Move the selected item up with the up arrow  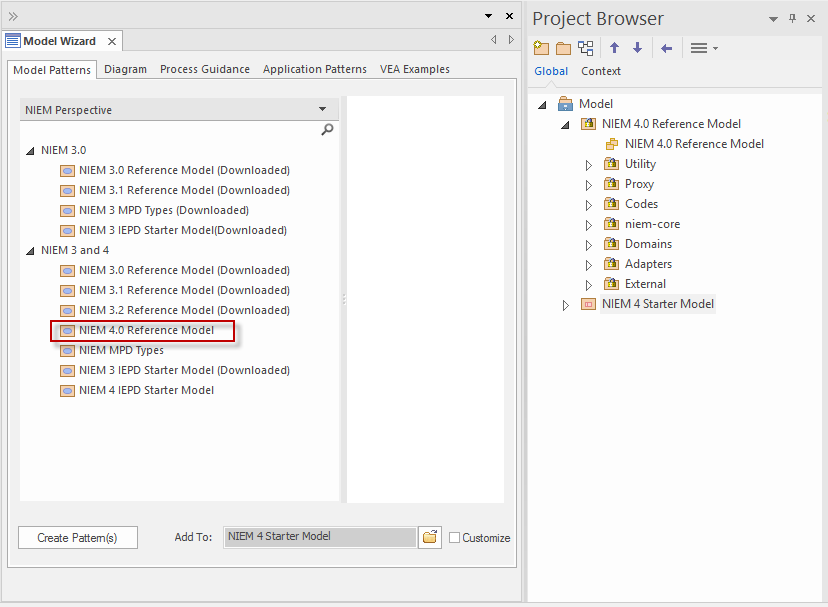tap(614, 48)
